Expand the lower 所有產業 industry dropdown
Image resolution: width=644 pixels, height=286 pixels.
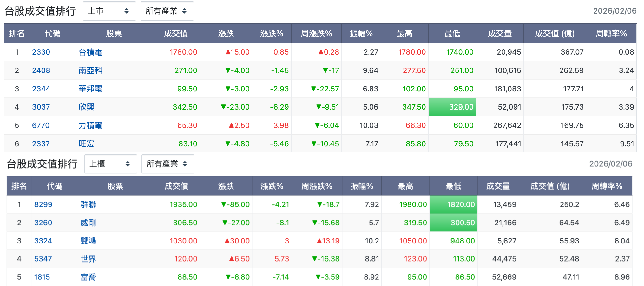coord(168,164)
